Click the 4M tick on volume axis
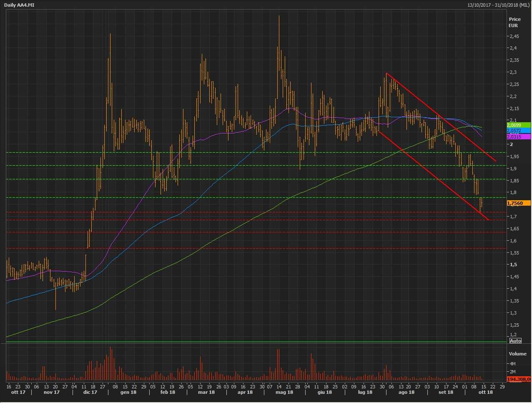This screenshot has height=403, width=532. click(x=512, y=364)
